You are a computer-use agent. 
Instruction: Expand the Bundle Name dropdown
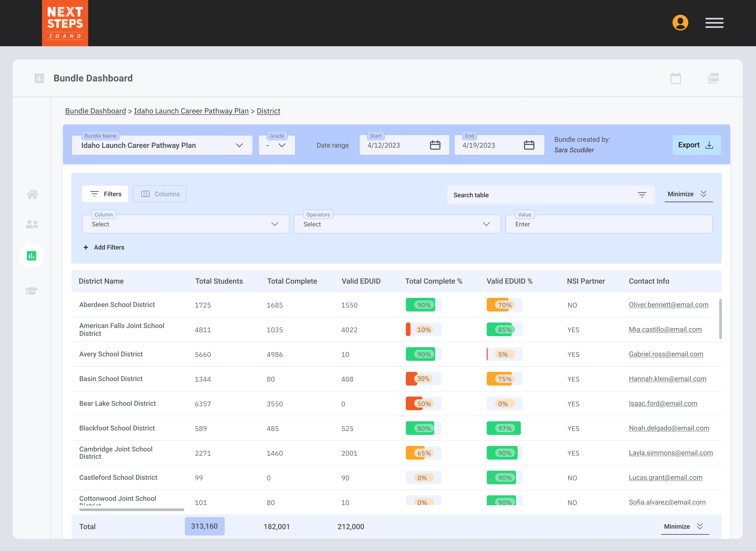[x=239, y=145]
